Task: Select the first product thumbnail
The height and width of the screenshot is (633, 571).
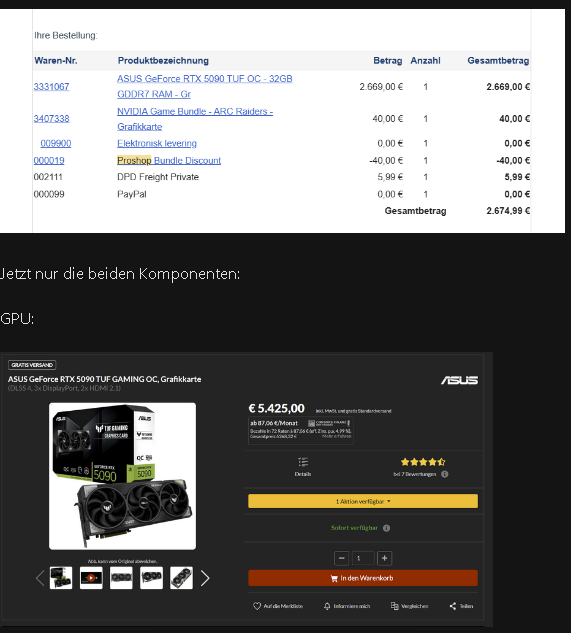Action: [x=61, y=578]
